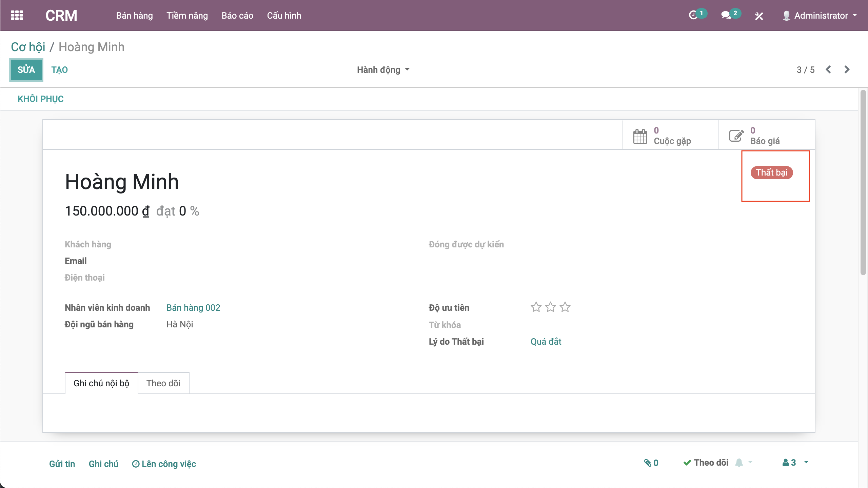The height and width of the screenshot is (488, 868).
Task: Click the KHÔI PHỤC restore button
Action: coord(41,99)
